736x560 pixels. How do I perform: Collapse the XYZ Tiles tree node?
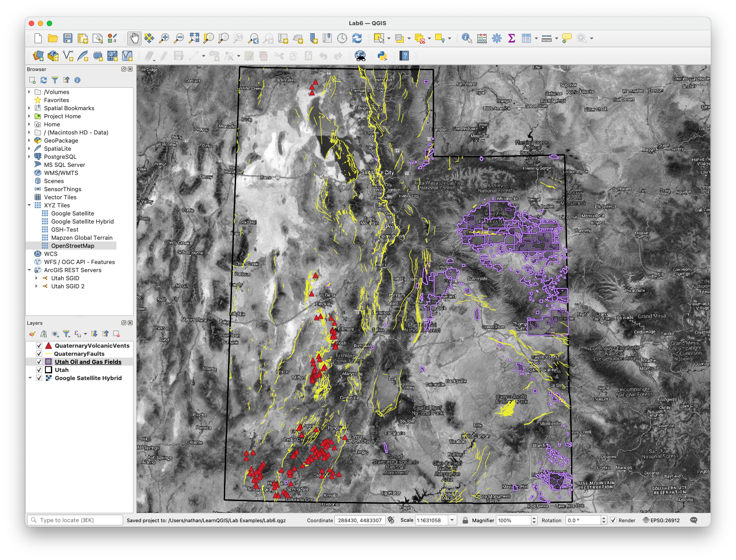coord(30,205)
